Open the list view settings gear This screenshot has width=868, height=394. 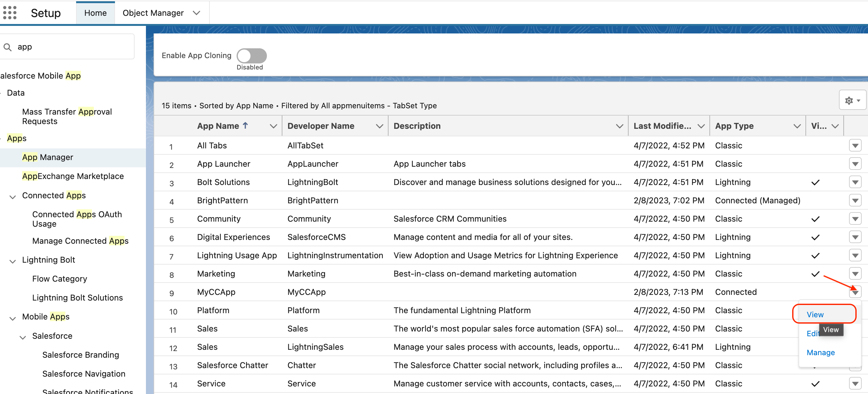[x=852, y=100]
